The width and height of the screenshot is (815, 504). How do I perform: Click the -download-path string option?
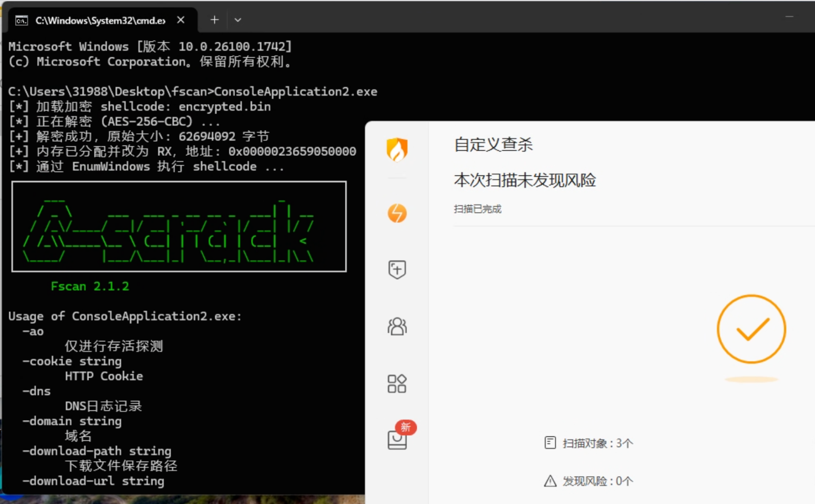point(97,451)
